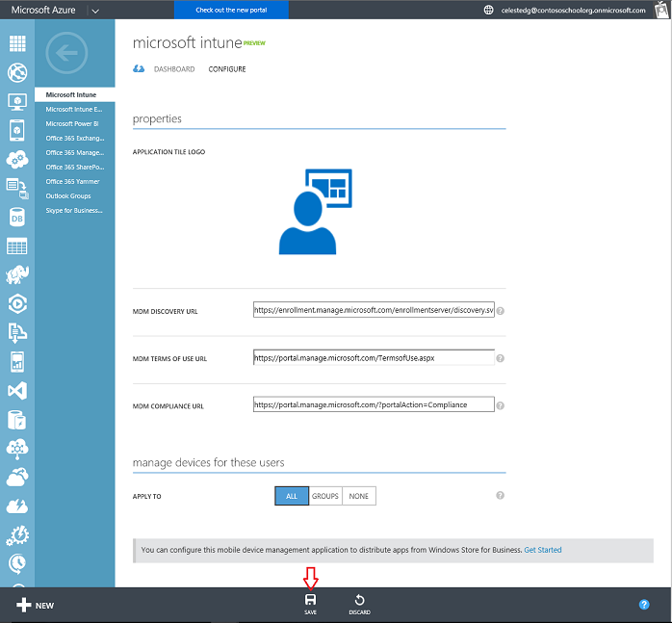
Task: Click the NEW button with plus sign
Action: [35, 605]
